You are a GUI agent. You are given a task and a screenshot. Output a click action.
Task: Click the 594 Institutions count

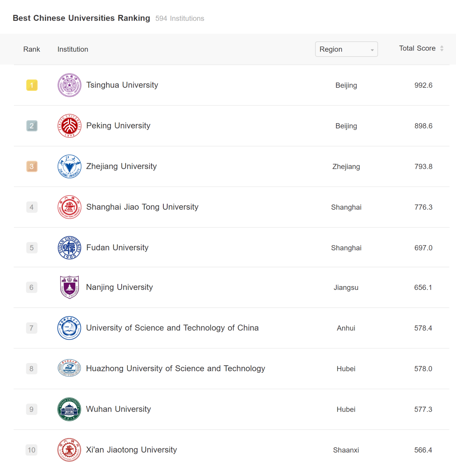click(180, 18)
